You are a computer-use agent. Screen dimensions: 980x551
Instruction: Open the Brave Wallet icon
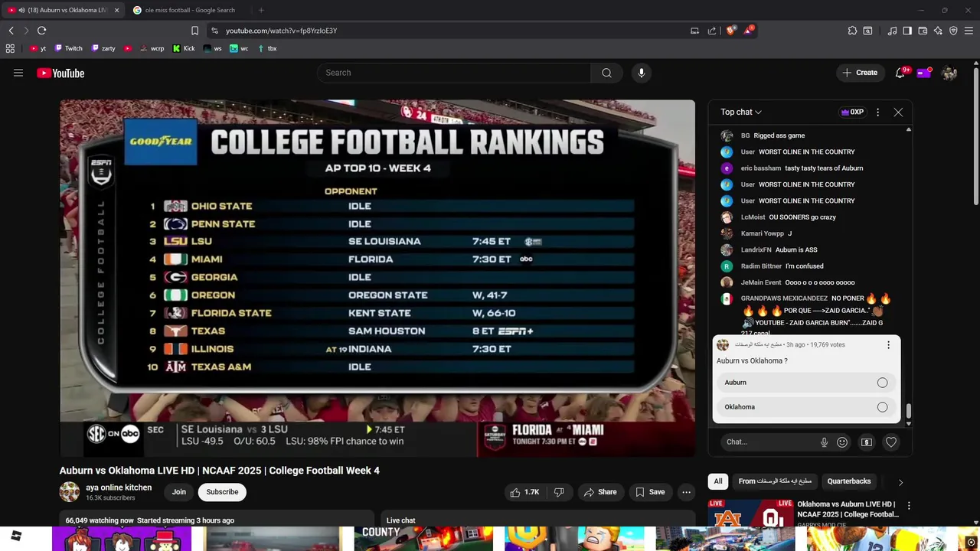click(923, 31)
